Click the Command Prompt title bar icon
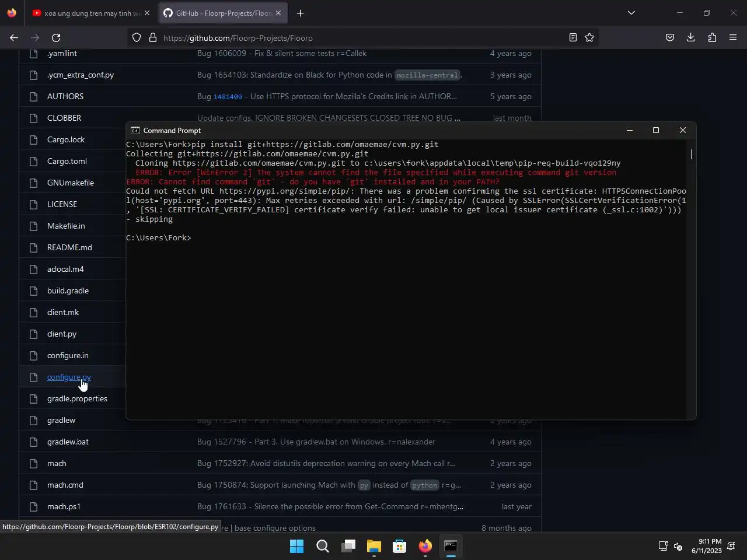Viewport: 747px width, 560px height. [135, 131]
